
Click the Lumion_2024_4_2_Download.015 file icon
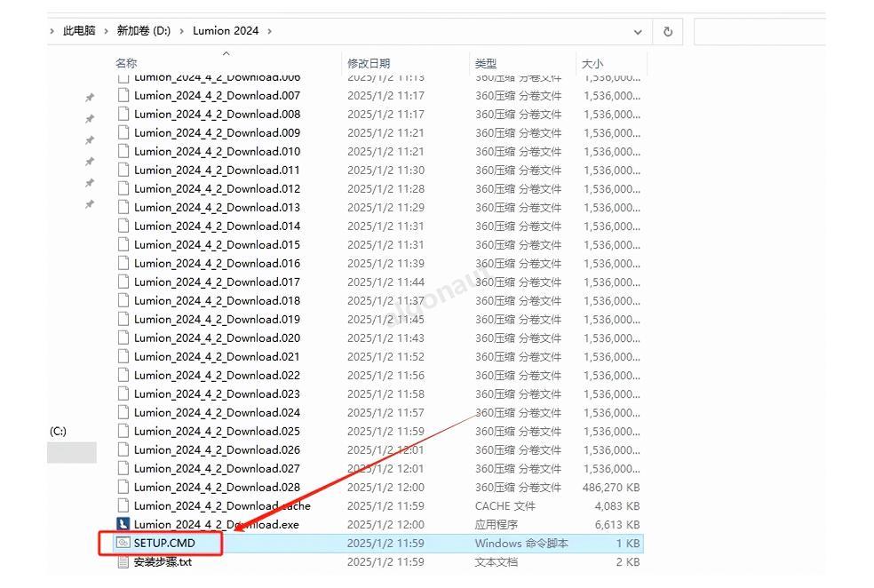(x=123, y=244)
